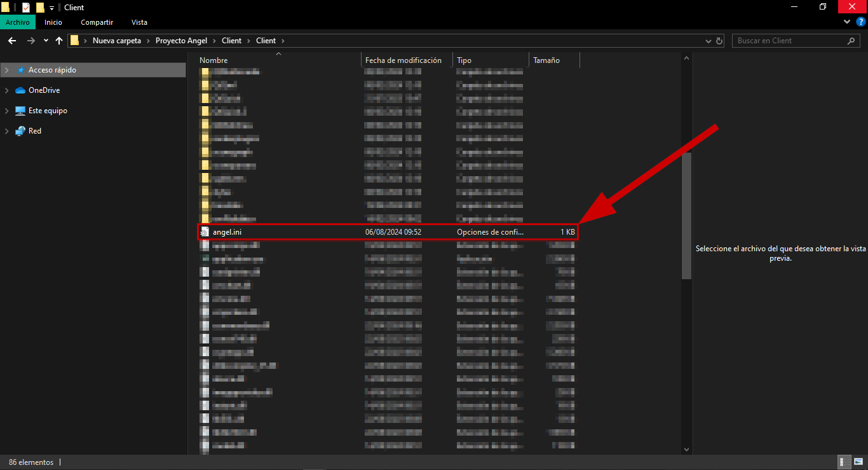Sort by Fecha de modificación column
This screenshot has height=470, width=868.
click(x=403, y=60)
